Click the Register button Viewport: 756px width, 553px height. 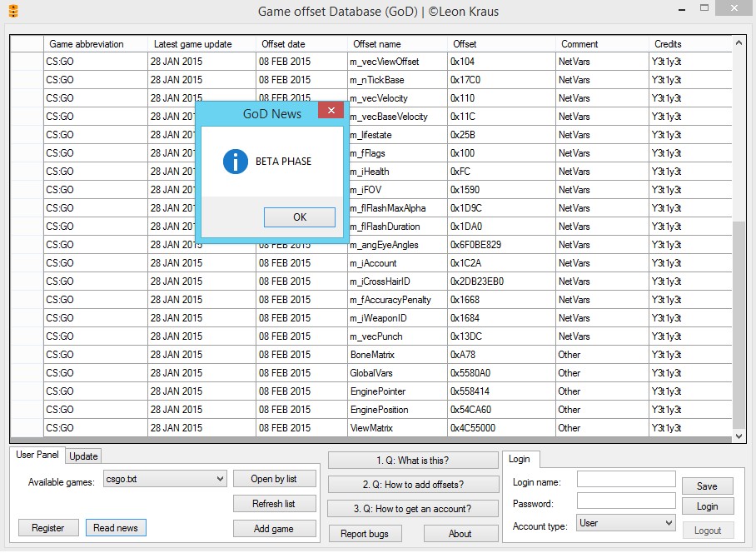point(48,528)
